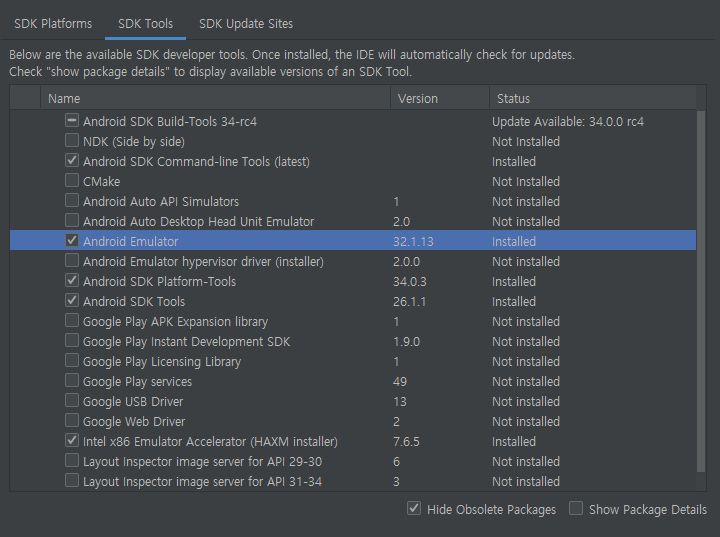Click version 32.1.13 cell
720x537 pixels.
[x=413, y=242]
